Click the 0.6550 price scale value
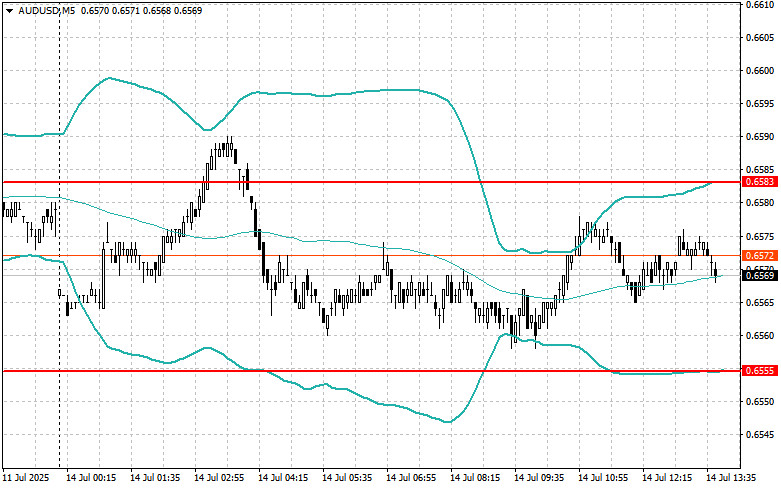 point(760,401)
